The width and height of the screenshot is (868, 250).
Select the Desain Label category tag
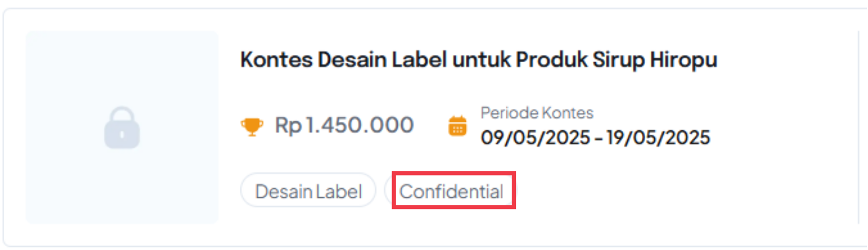308,191
